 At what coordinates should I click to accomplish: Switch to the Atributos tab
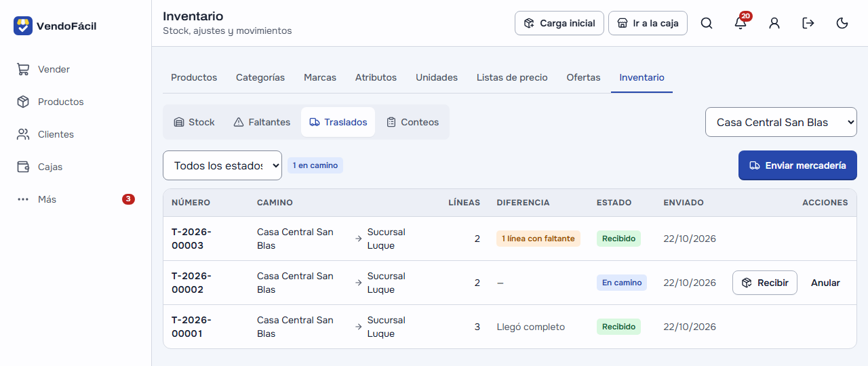click(x=376, y=77)
